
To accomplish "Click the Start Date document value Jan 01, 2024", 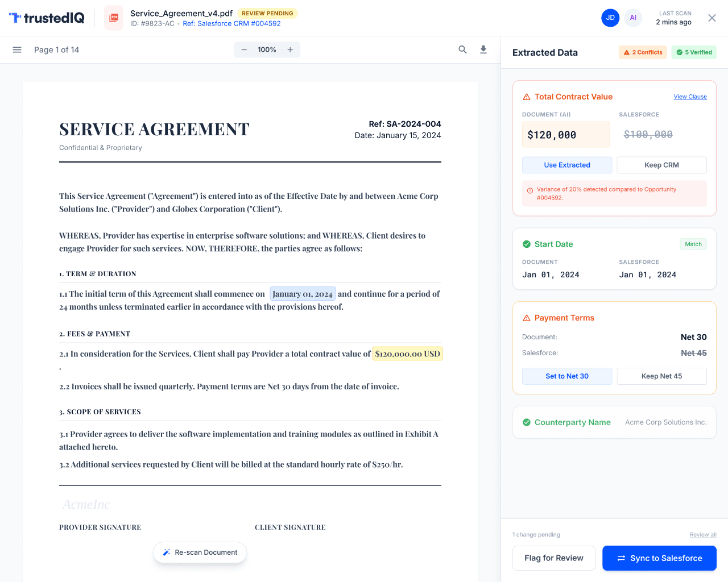I will tap(551, 275).
